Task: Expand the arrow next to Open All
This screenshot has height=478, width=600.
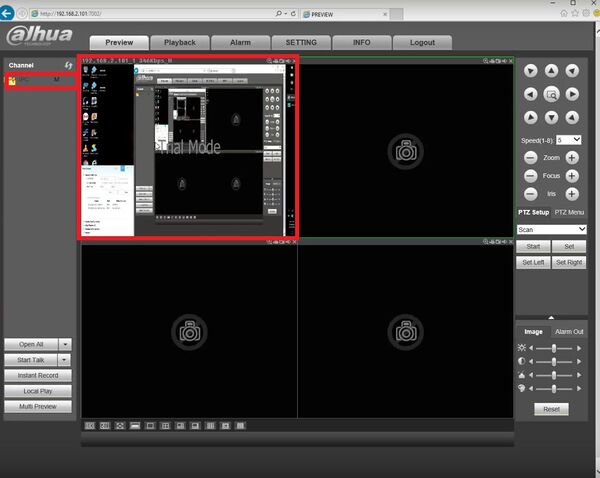Action: [64, 344]
